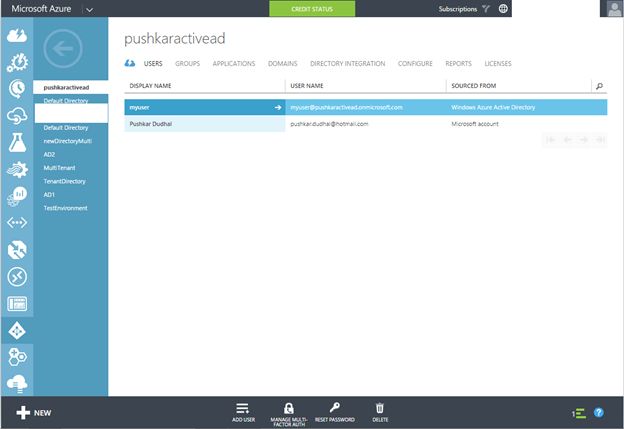
Task: Open the RemoteApp circle sidebar icon
Action: click(17, 277)
